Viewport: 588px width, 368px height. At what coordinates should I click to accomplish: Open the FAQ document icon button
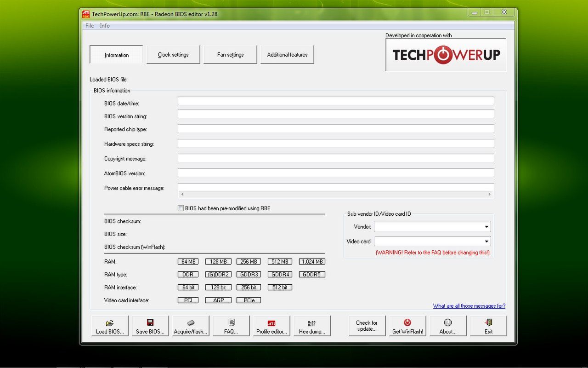pos(231,326)
